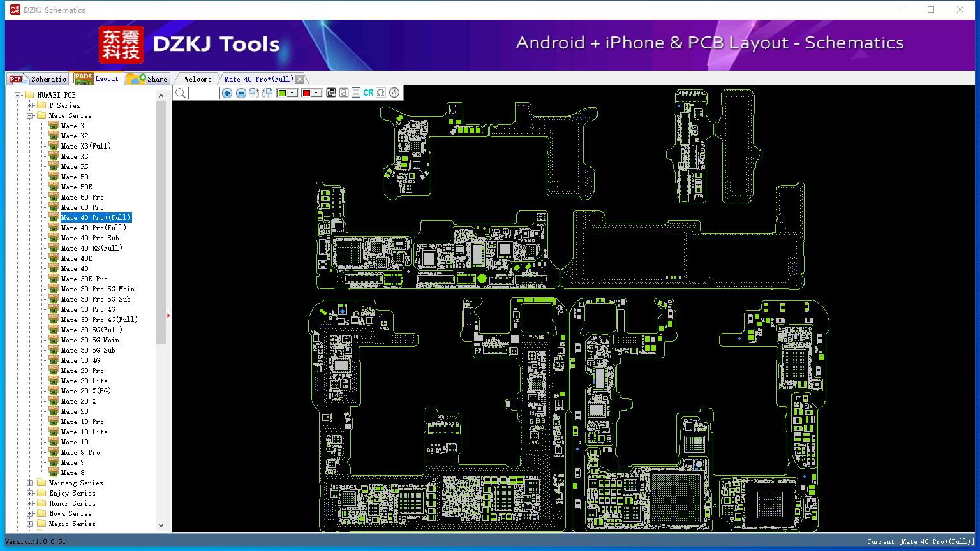Click the tree scrollbar up arrow
980x551 pixels.
pyautogui.click(x=161, y=95)
